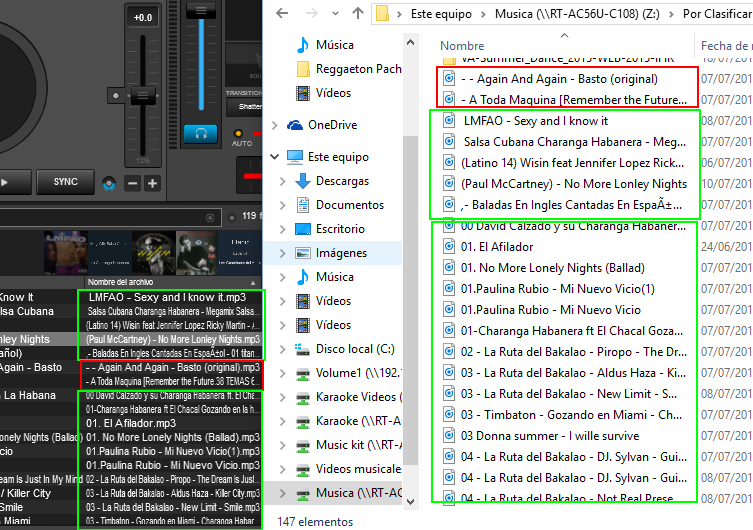This screenshot has height=530, width=753.
Task: Open Volume1 network drive
Action: (357, 373)
